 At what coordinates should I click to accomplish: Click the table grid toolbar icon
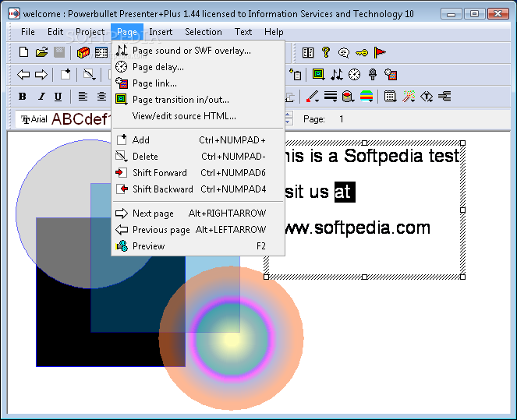tap(101, 52)
